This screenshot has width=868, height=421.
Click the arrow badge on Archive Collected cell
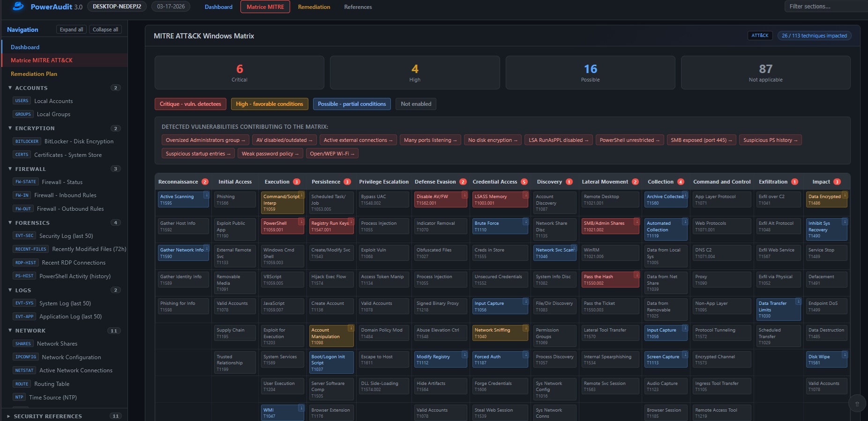685,195
